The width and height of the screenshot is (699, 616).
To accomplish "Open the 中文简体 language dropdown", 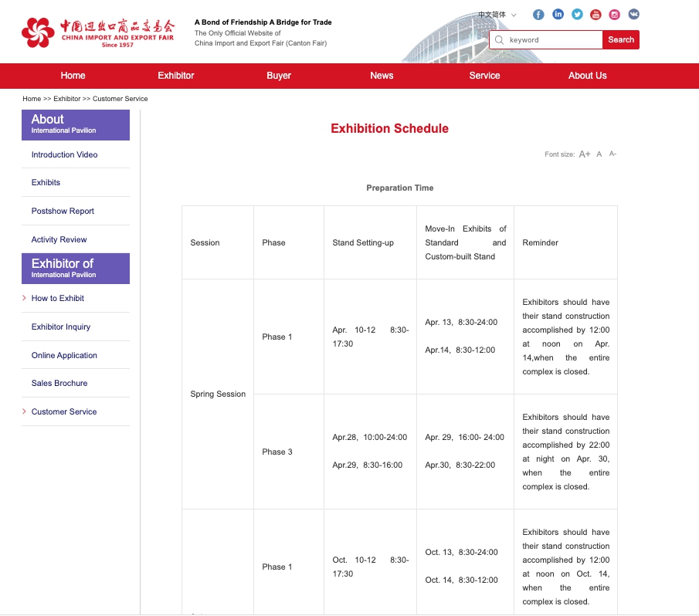I will 497,15.
